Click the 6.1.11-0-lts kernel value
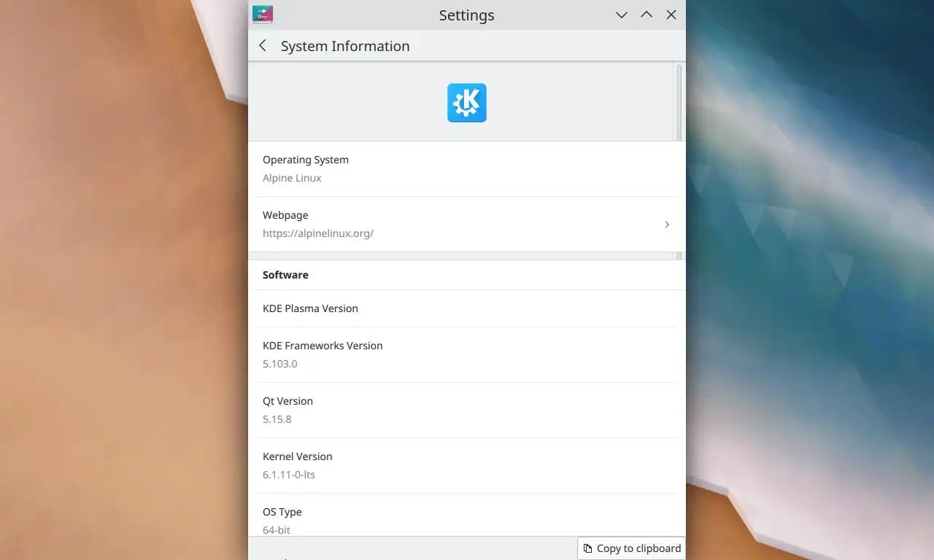The image size is (934, 560). [289, 475]
